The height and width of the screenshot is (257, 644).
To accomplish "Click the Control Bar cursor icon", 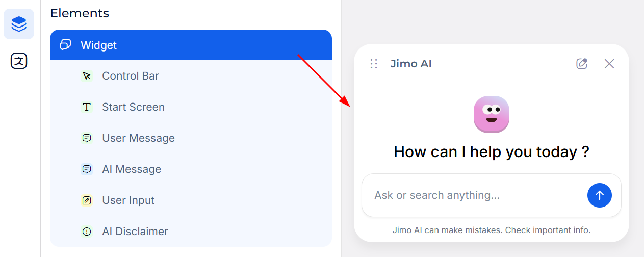I will [x=87, y=76].
